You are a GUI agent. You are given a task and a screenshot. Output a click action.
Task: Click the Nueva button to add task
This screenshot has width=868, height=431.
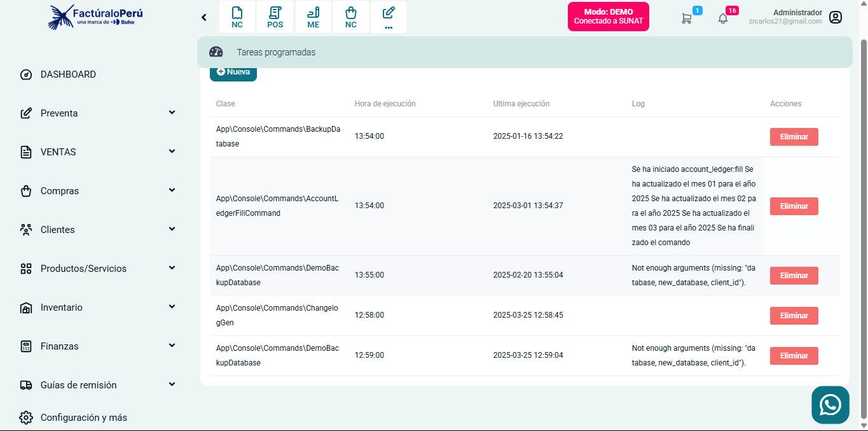233,73
